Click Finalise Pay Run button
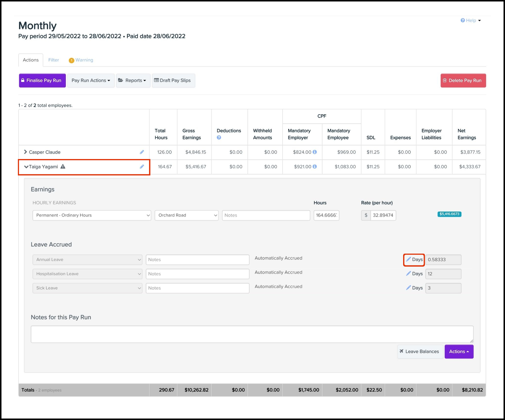The image size is (505, 420). point(42,80)
